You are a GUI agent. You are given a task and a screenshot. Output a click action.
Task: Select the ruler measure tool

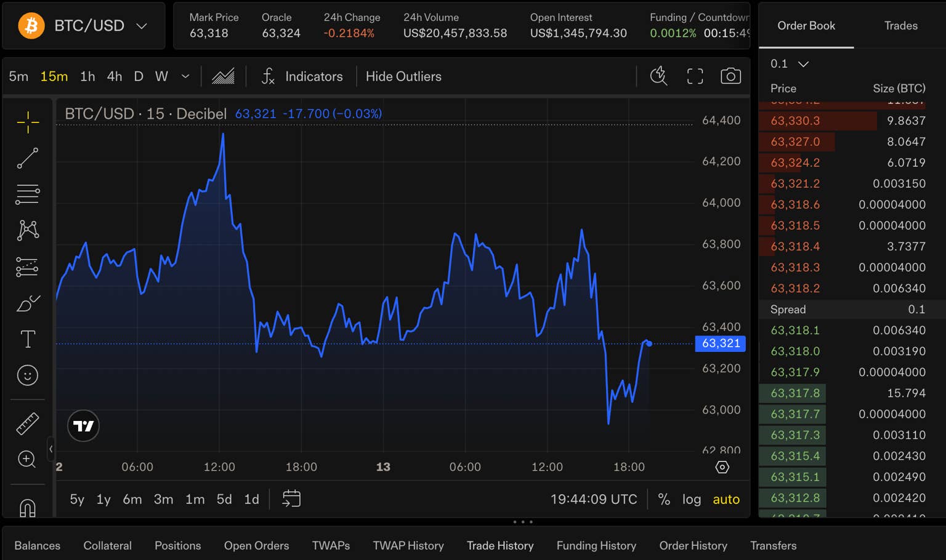coord(28,423)
